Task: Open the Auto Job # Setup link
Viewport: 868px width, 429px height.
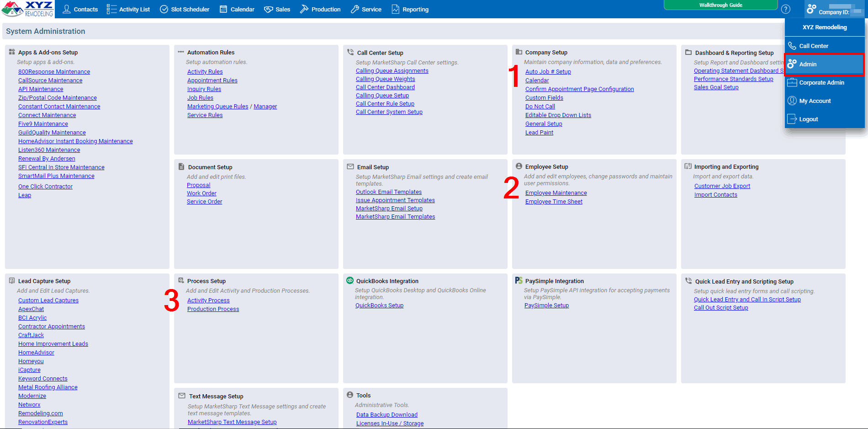Action: [x=548, y=72]
